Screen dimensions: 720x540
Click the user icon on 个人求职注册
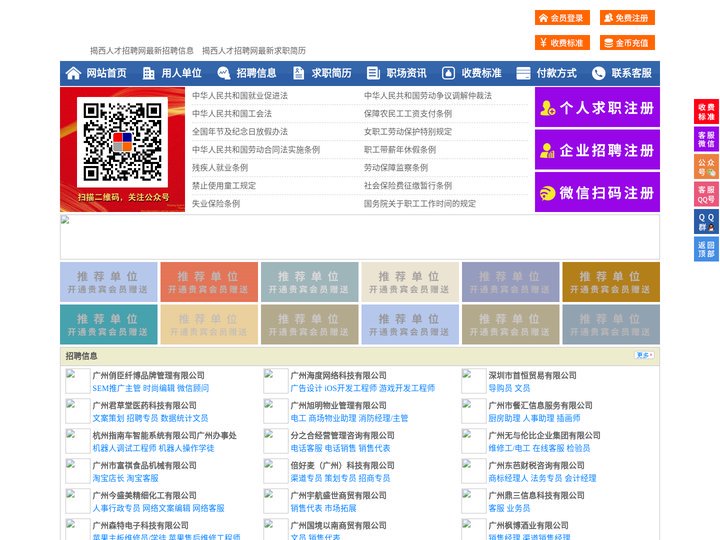tap(547, 108)
